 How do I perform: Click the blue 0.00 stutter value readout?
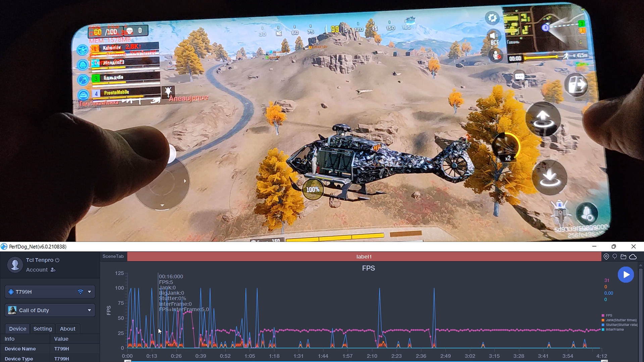coord(608,293)
